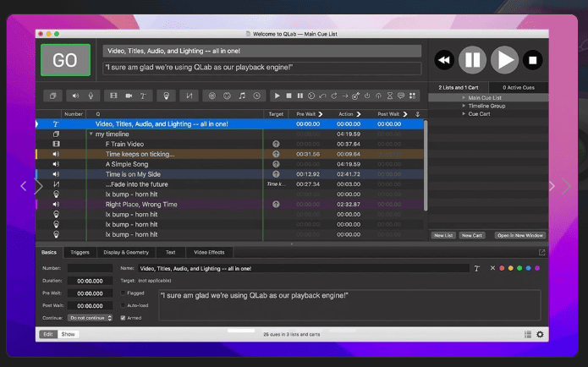The height and width of the screenshot is (367, 588).
Task: Switch to Edit mode
Action: pyautogui.click(x=48, y=334)
